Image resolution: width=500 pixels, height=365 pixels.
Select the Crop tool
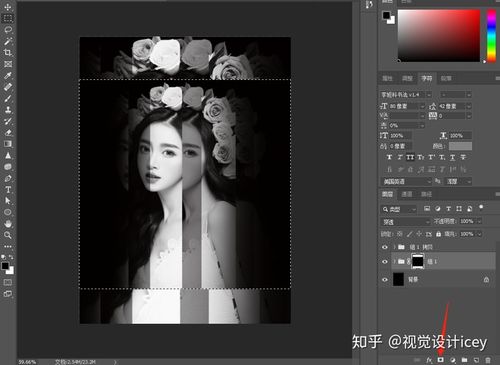(8, 52)
